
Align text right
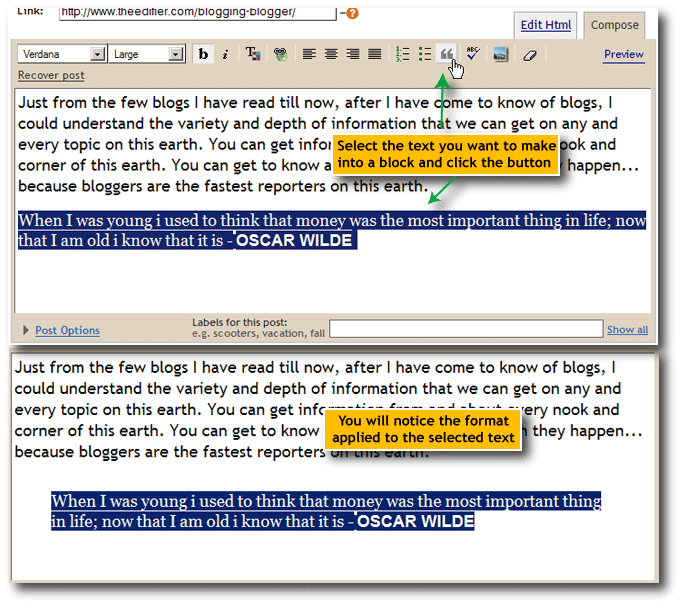[353, 54]
